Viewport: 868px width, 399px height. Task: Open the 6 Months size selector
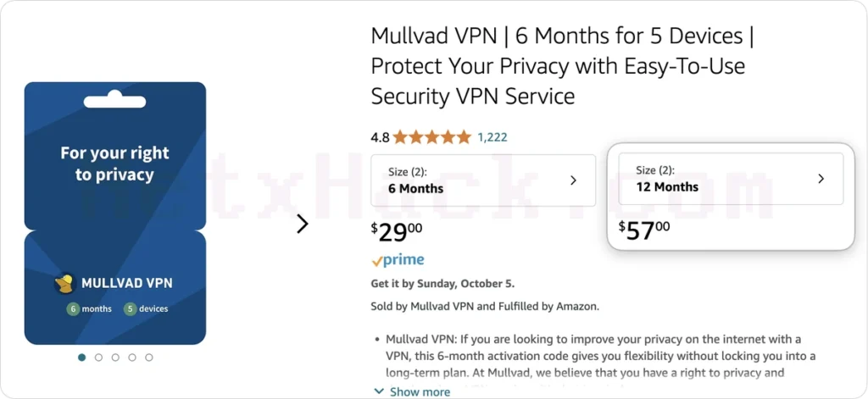[x=483, y=180]
